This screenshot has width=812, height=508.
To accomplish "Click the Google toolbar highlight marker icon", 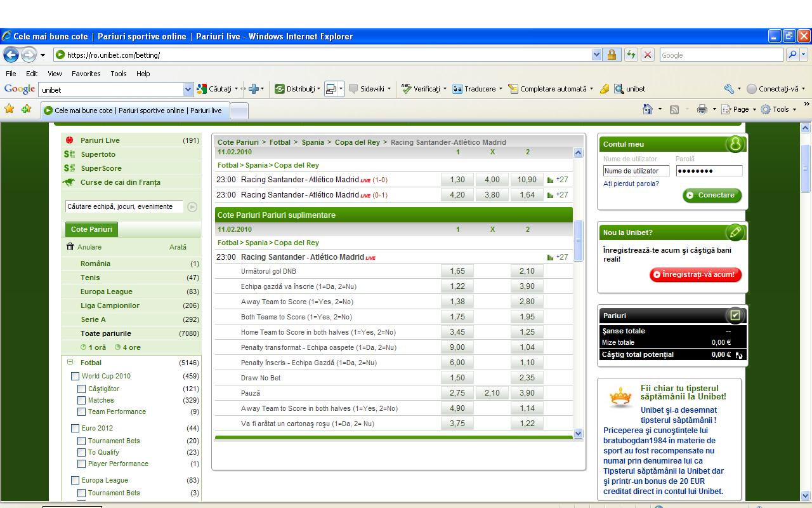I will click(x=605, y=89).
